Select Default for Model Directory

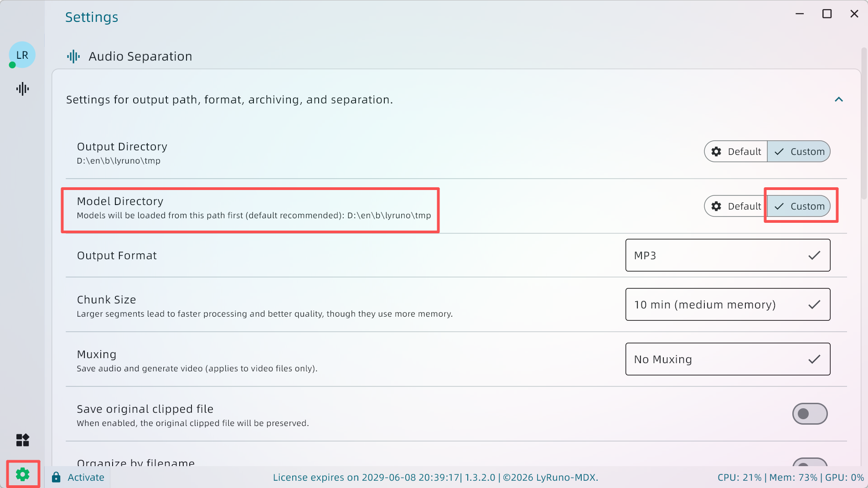736,206
